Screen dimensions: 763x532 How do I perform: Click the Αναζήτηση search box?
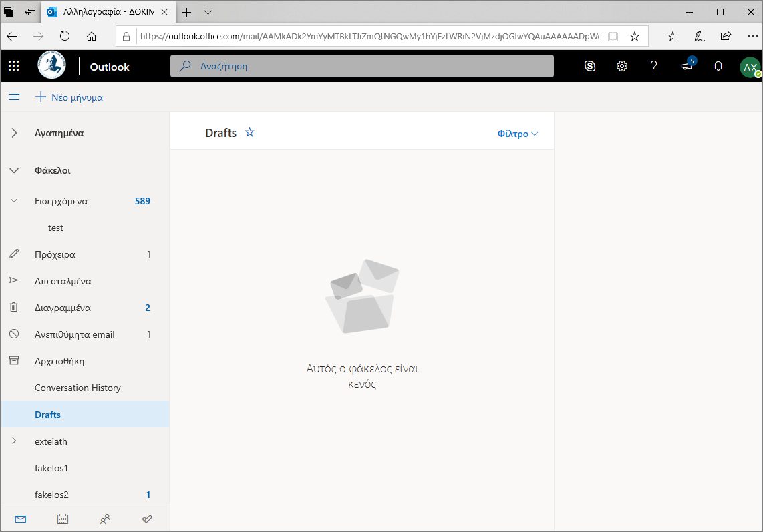coord(361,66)
